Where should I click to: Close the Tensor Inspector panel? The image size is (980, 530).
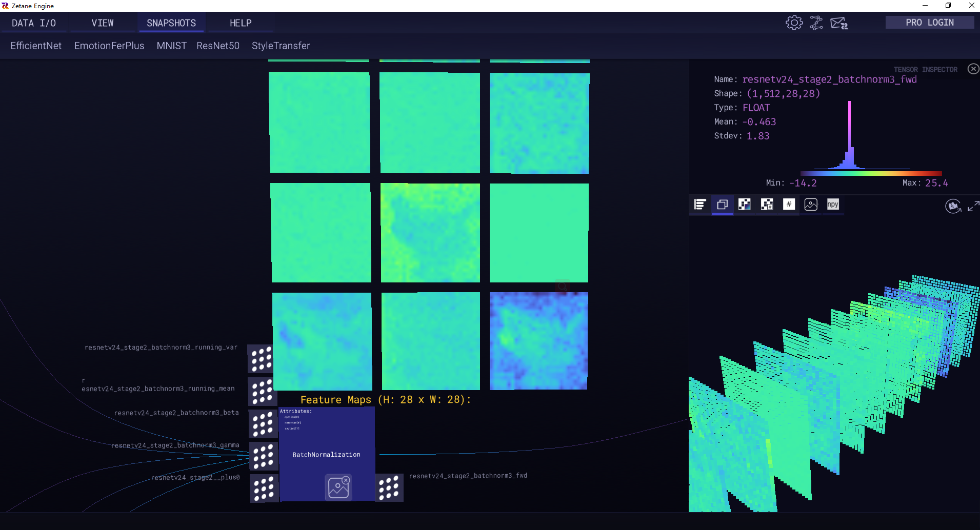973,69
